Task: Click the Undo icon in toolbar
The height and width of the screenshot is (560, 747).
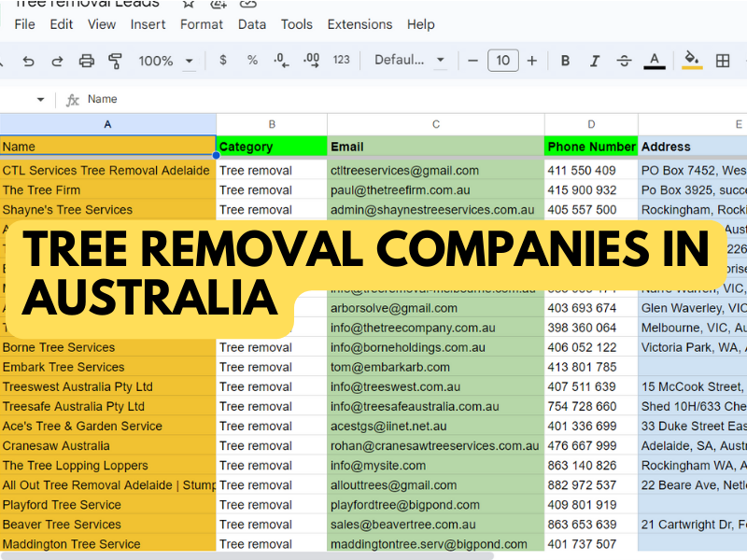Action: 28,61
